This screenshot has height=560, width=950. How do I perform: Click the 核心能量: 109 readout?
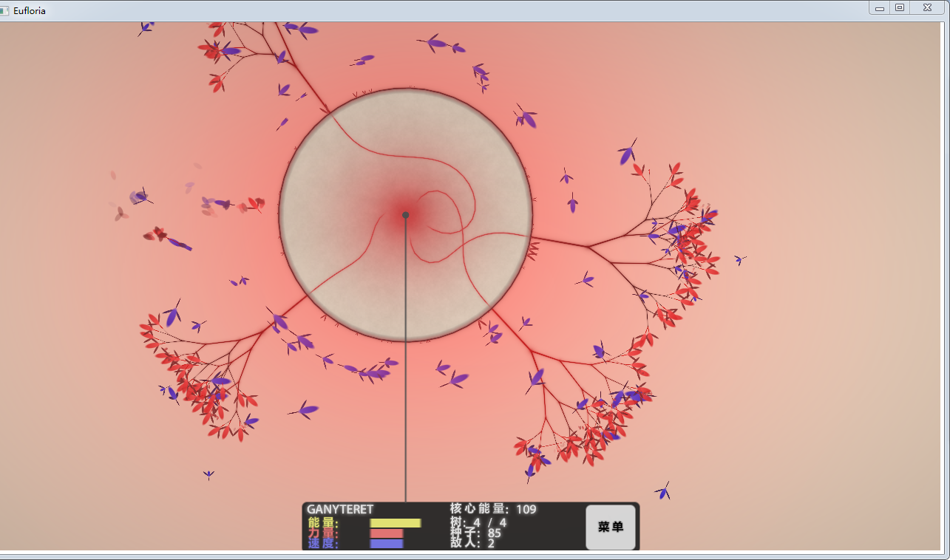click(x=493, y=509)
